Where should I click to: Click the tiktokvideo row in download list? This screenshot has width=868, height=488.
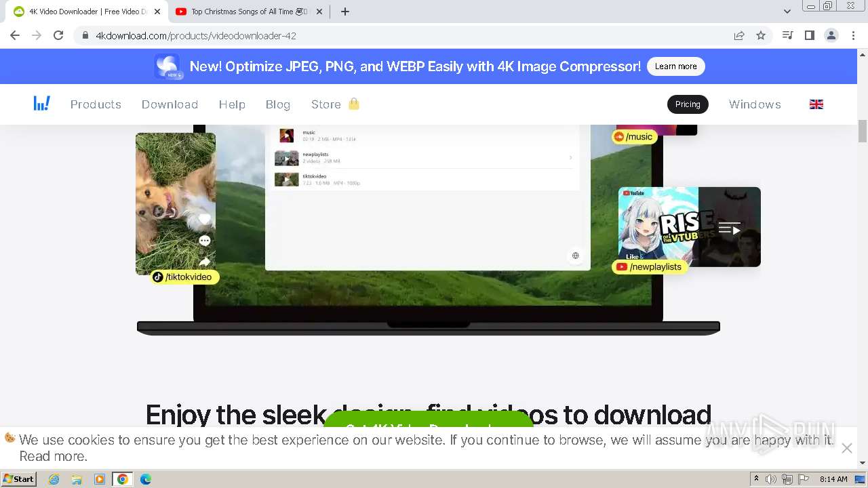click(x=425, y=180)
